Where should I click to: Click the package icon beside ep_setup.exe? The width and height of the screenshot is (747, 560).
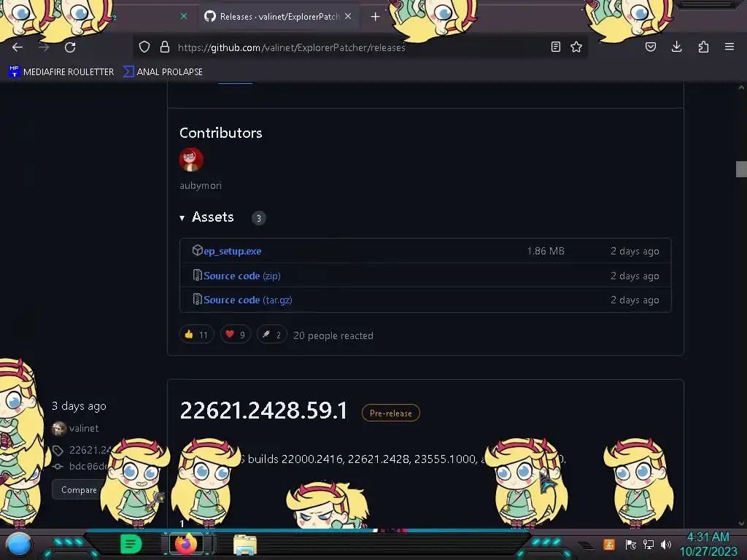click(197, 250)
